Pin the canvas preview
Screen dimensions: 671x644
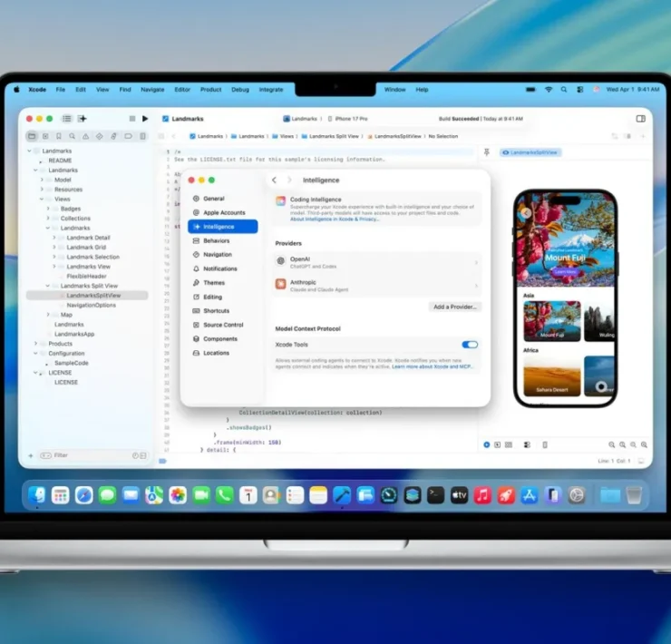(487, 152)
